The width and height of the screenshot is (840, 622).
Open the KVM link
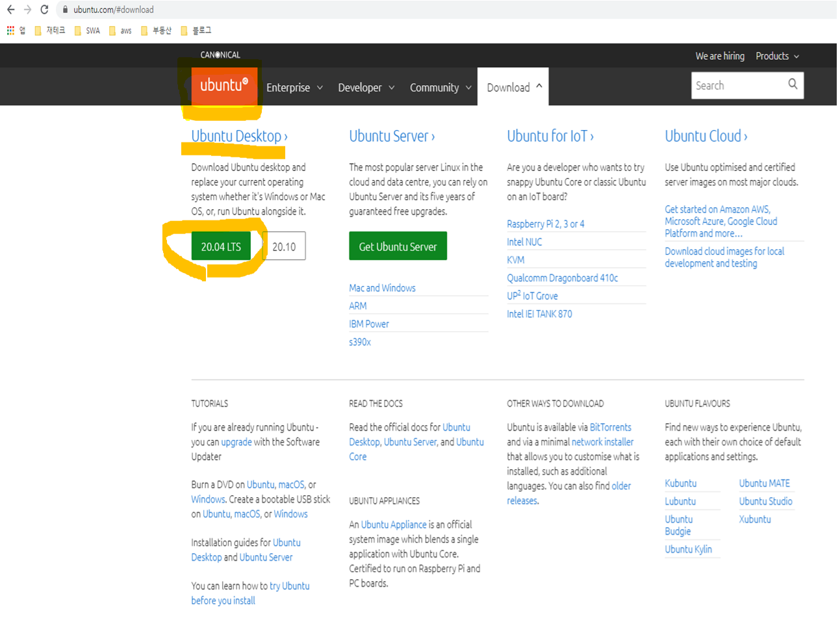click(x=516, y=259)
